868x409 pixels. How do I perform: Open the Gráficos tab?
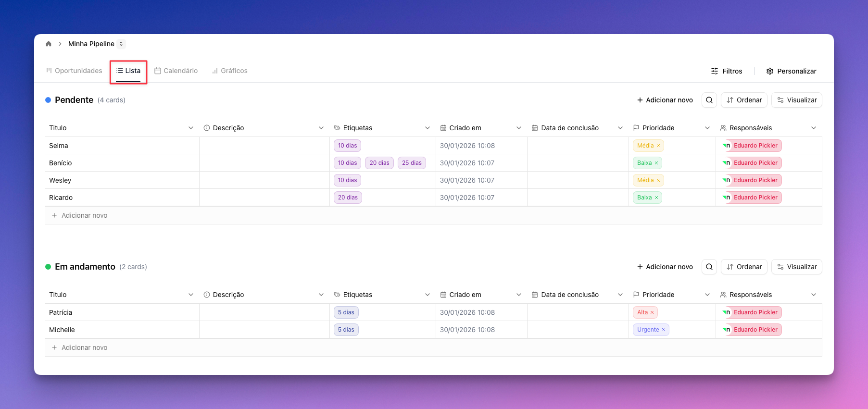coord(230,71)
